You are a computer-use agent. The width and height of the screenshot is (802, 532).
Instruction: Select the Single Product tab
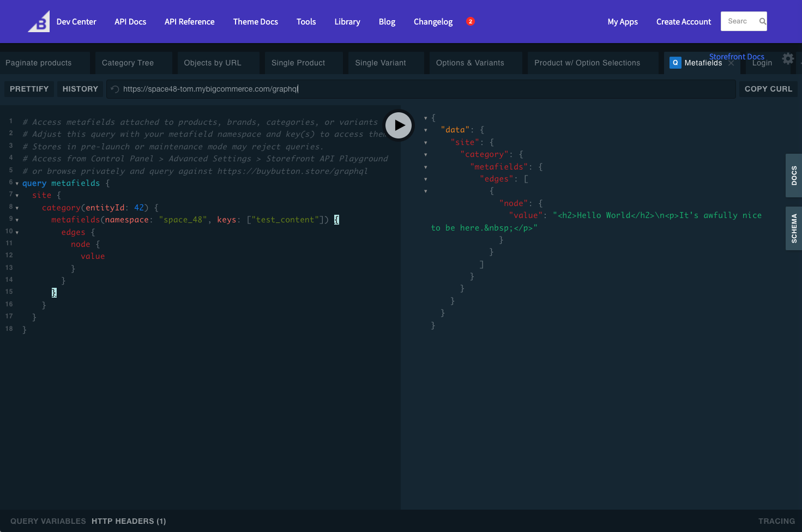tap(304, 63)
